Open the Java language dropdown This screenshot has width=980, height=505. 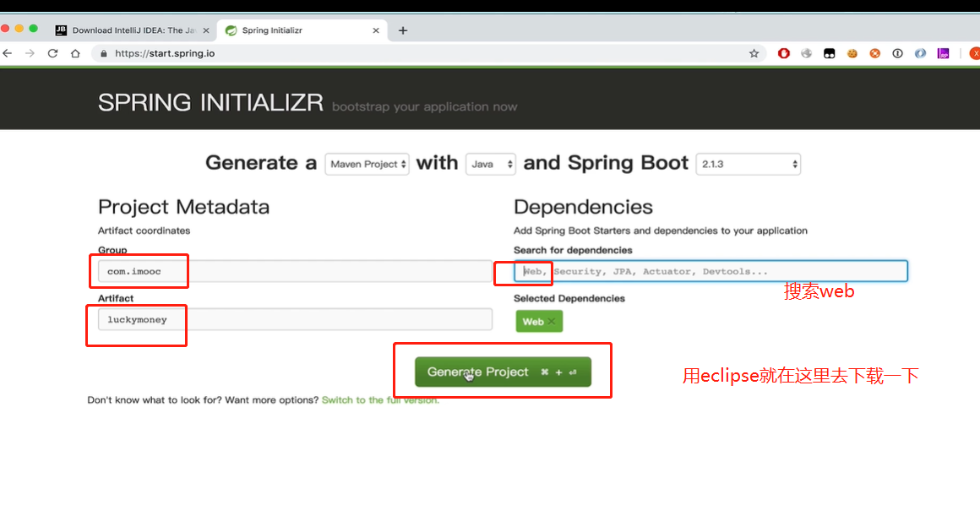pos(491,165)
